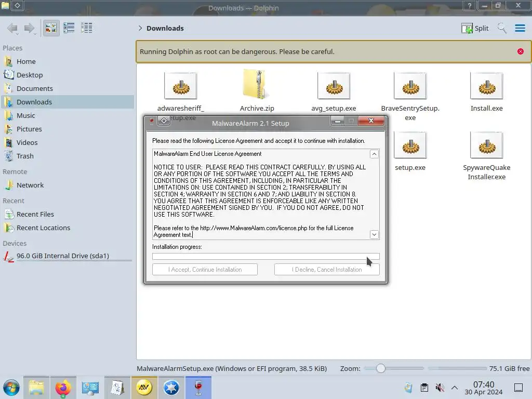Image resolution: width=532 pixels, height=399 pixels.
Task: Open the clock showing 07:40
Action: click(484, 388)
